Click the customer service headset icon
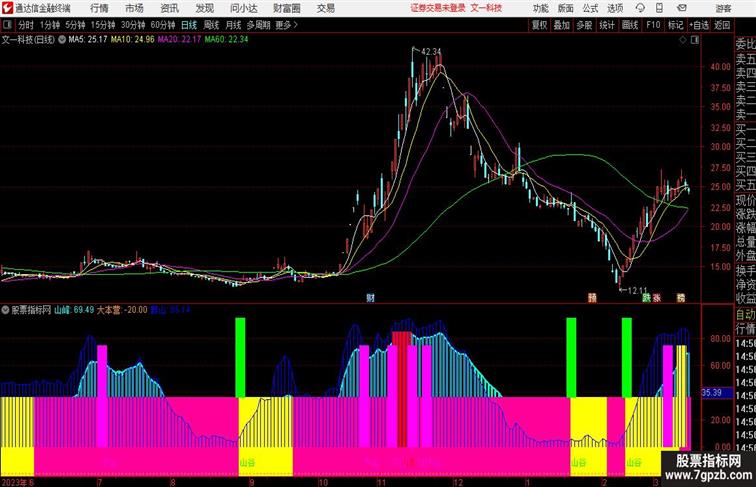Image resolution: width=756 pixels, height=487 pixels. tap(640, 8)
